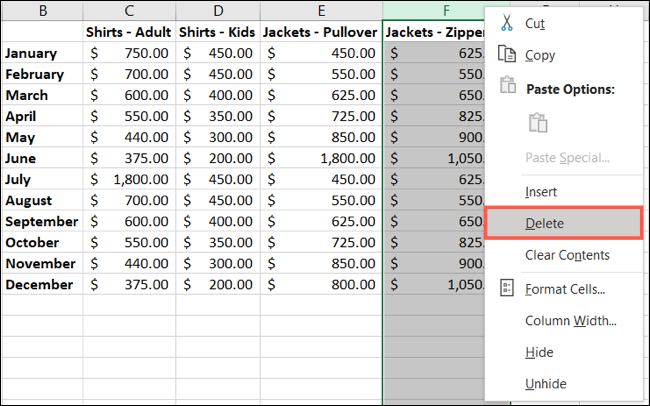Screen dimensions: 650x406
Task: Click the column B header
Action: (x=41, y=10)
